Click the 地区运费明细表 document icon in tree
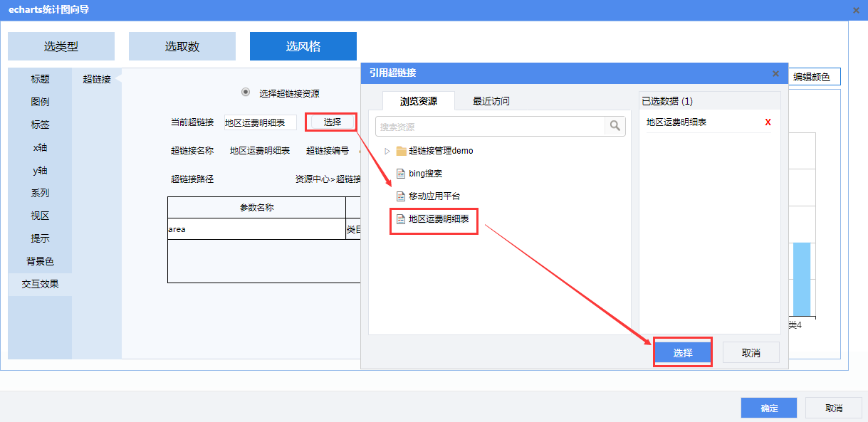This screenshot has height=422, width=868. coord(400,220)
